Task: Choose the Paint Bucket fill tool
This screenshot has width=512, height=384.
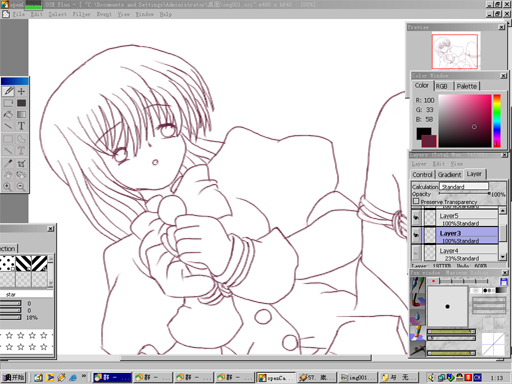Action: [8, 114]
